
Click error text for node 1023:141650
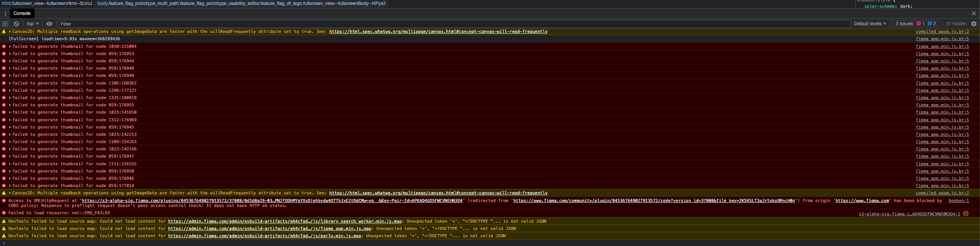(x=74, y=112)
